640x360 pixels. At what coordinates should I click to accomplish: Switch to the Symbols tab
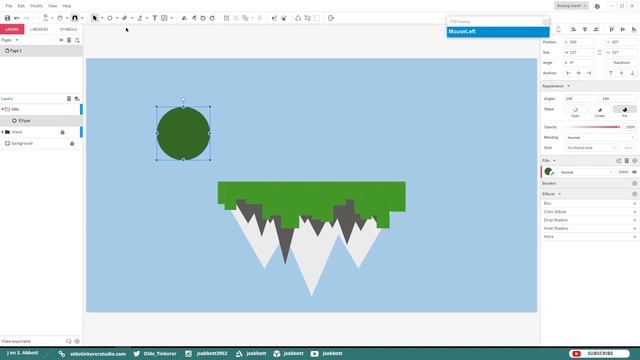tap(68, 29)
